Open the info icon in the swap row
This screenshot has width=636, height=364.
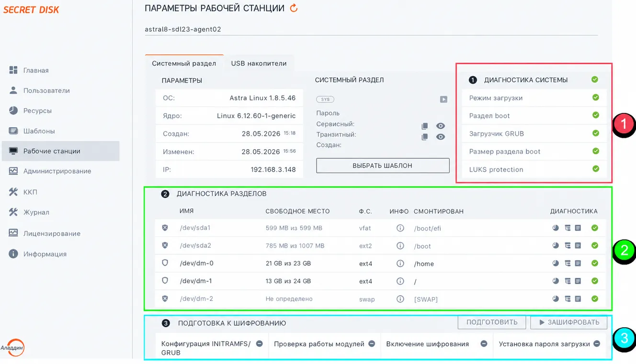(400, 299)
